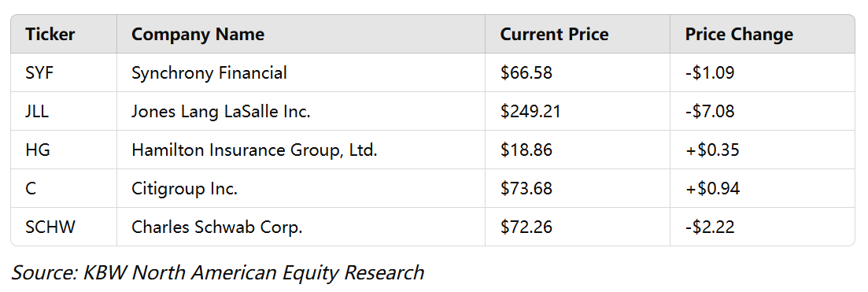The image size is (868, 292).
Task: Select the +$0.94 price change cell
Action: click(763, 188)
